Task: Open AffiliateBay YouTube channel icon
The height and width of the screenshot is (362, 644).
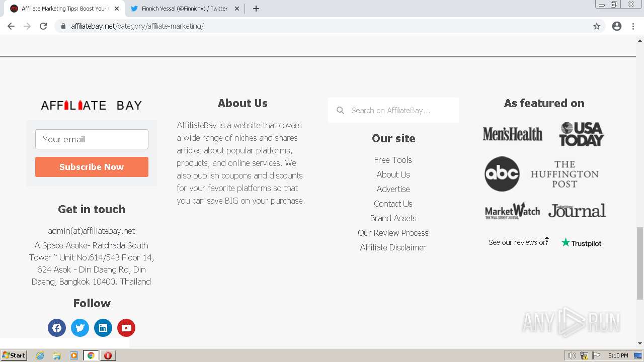Action: click(126, 328)
